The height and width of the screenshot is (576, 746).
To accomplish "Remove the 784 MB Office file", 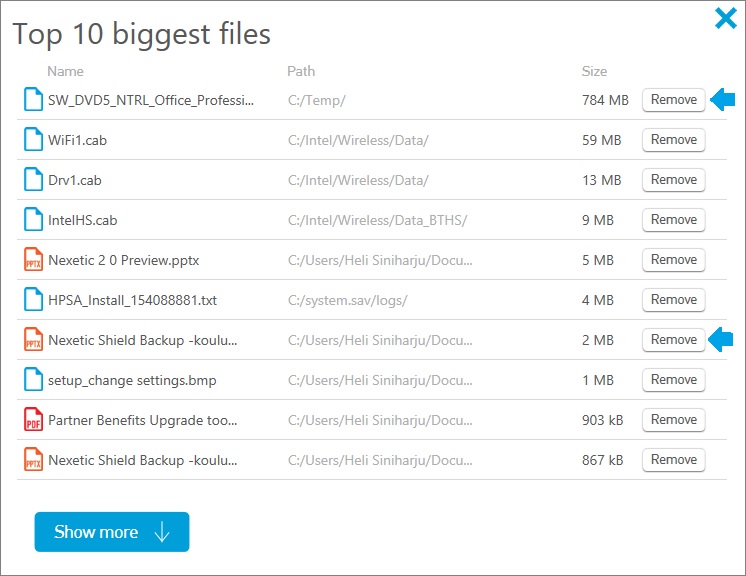I will pos(673,100).
